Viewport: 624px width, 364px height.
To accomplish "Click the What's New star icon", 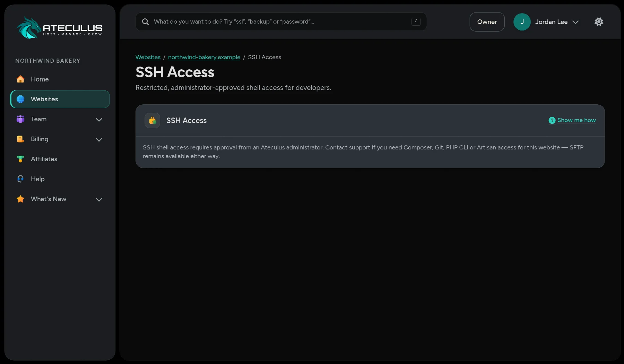I will (20, 199).
